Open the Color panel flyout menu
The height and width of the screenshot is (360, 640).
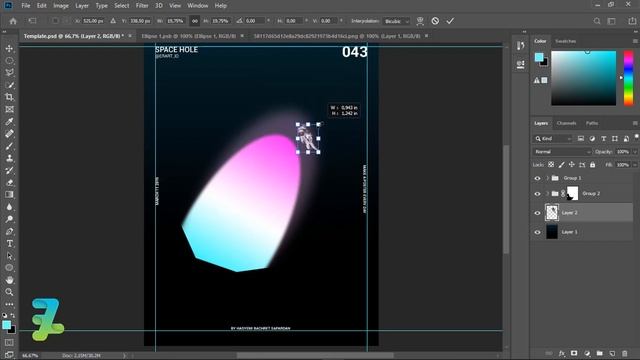pos(635,41)
